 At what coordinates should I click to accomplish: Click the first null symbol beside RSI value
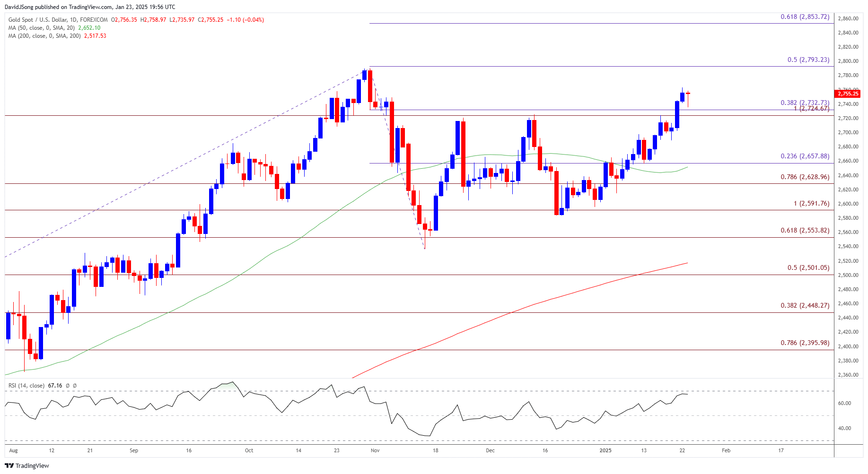point(67,386)
